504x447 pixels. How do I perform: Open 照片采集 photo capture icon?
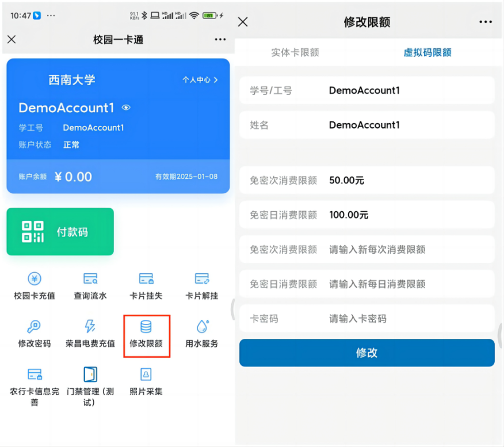pyautogui.click(x=146, y=375)
